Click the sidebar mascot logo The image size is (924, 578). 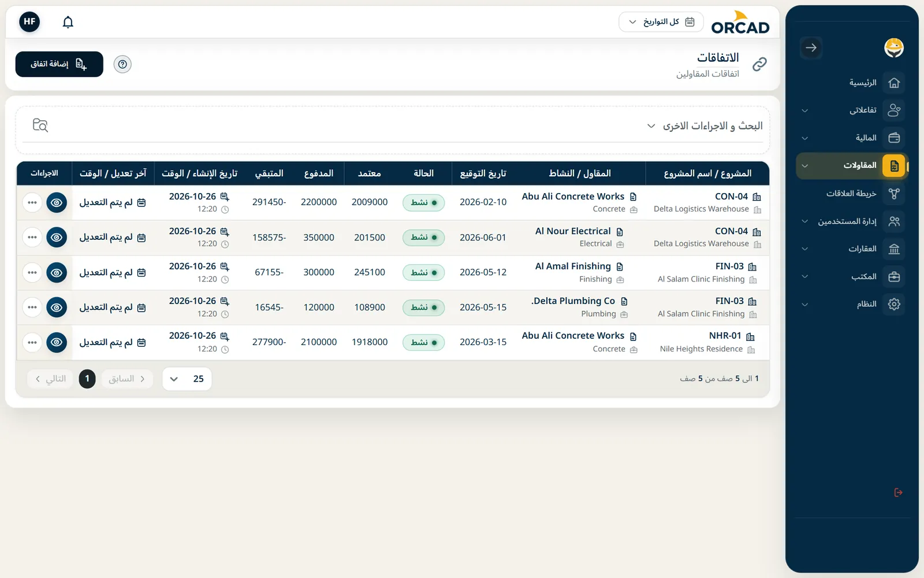(894, 48)
